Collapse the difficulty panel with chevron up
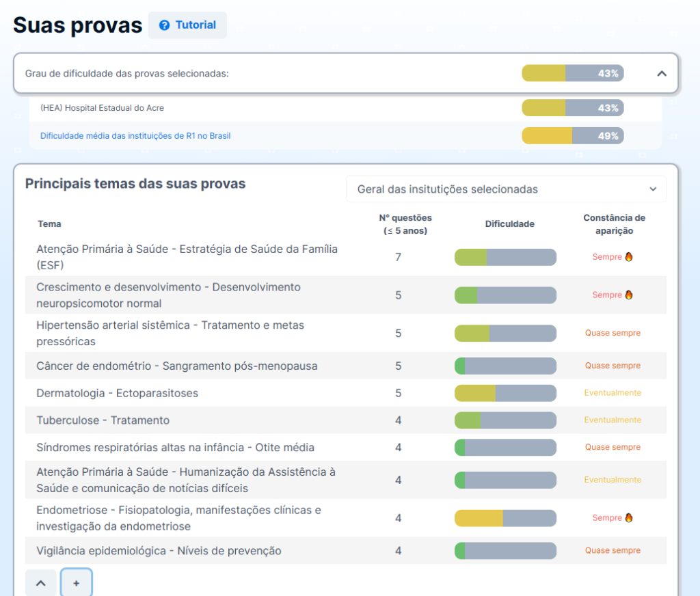The width and height of the screenshot is (700, 596). coord(661,73)
